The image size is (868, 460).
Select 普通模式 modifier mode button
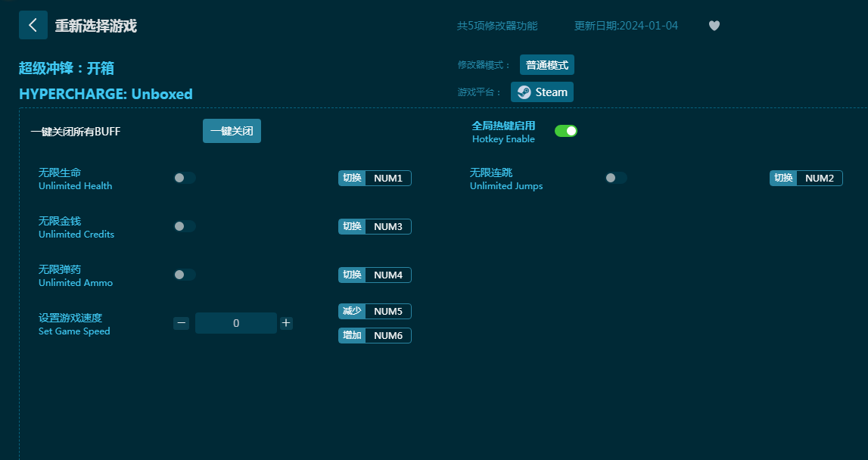pyautogui.click(x=547, y=65)
